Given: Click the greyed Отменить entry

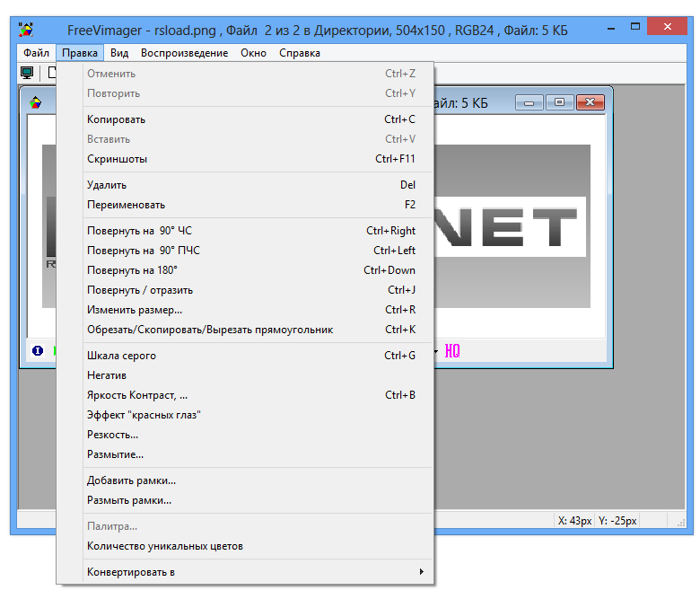Looking at the screenshot, I should click(245, 74).
